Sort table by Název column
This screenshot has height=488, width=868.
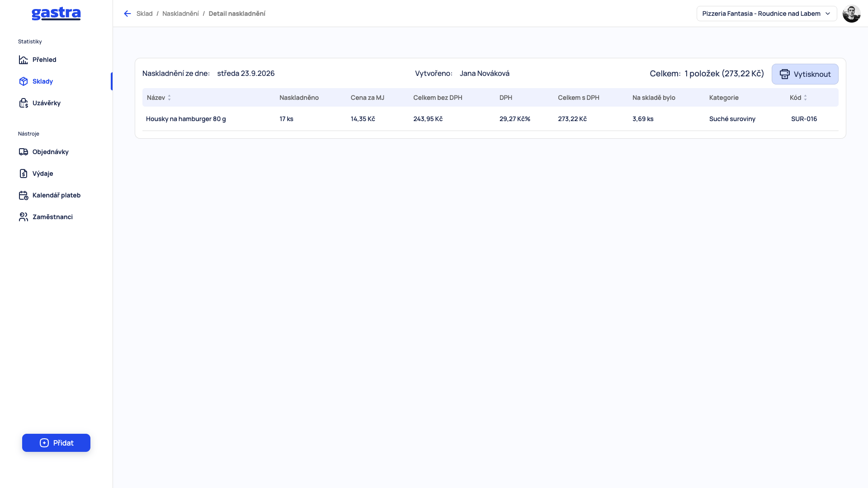click(x=159, y=98)
